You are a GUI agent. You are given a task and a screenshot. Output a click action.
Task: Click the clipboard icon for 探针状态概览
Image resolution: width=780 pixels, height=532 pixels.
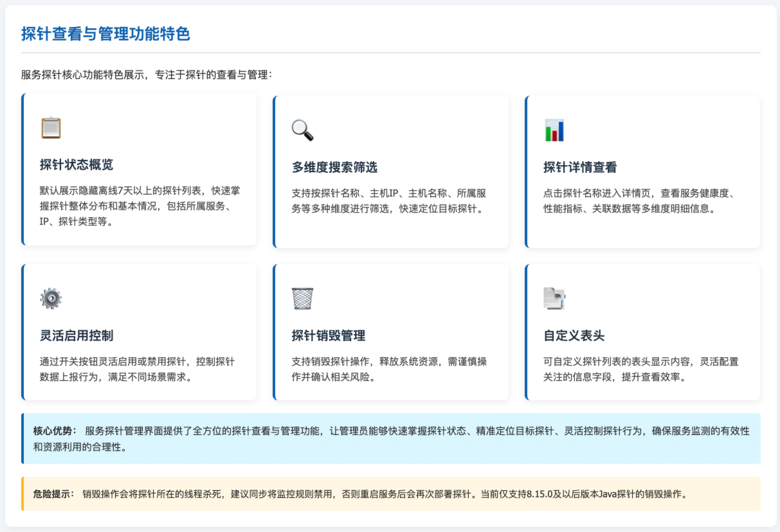coord(51,127)
